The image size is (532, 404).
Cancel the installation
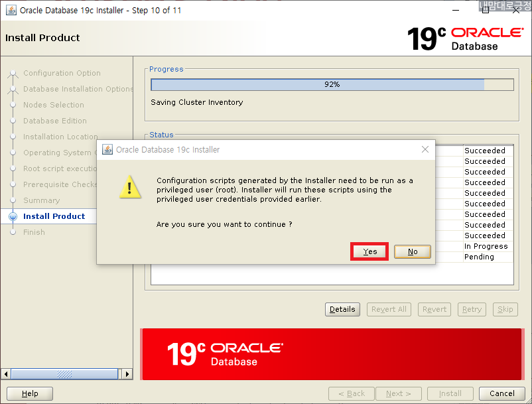(x=501, y=393)
